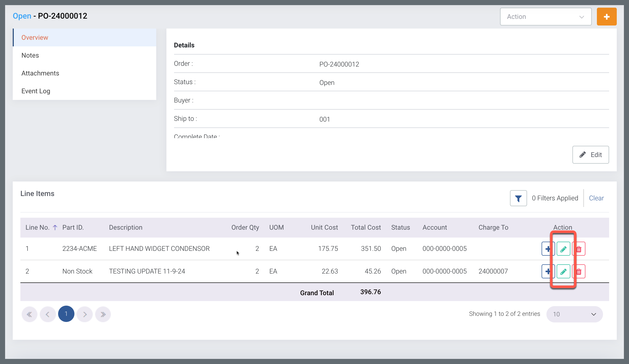Sort by Line No. column arrow
This screenshot has width=629, height=364.
[x=55, y=227]
